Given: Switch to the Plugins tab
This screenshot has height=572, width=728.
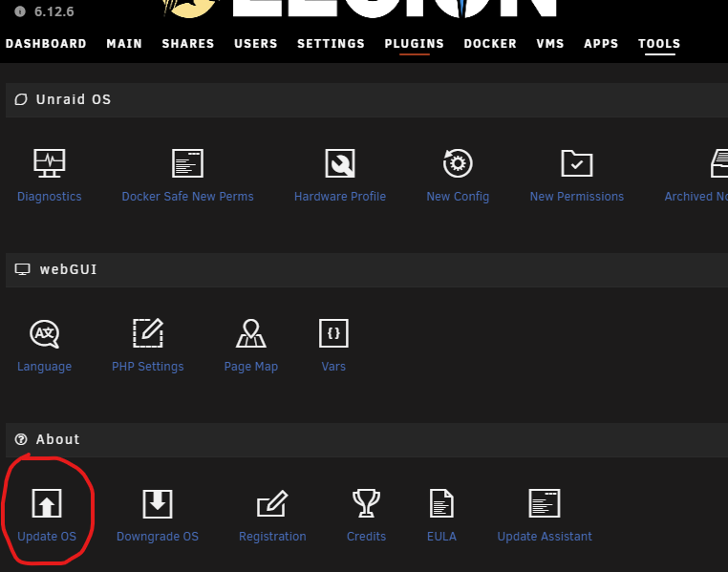Looking at the screenshot, I should (x=414, y=44).
